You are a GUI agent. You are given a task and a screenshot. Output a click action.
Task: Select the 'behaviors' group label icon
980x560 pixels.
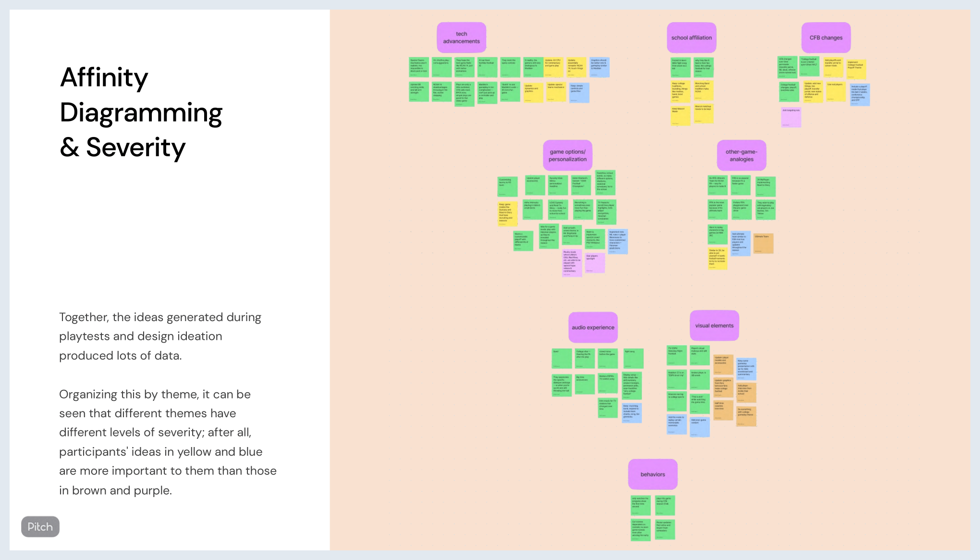coord(652,474)
